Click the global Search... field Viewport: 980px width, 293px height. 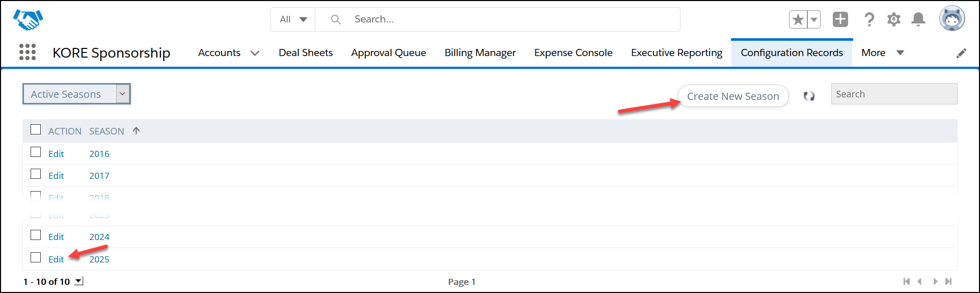(498, 19)
